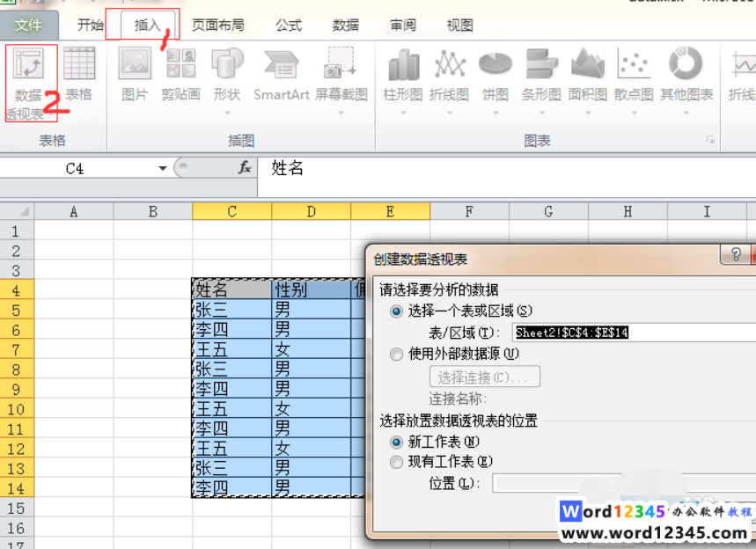756x549 pixels.
Task: Switch to the Page Layout (页面布局) tab
Action: pyautogui.click(x=218, y=25)
